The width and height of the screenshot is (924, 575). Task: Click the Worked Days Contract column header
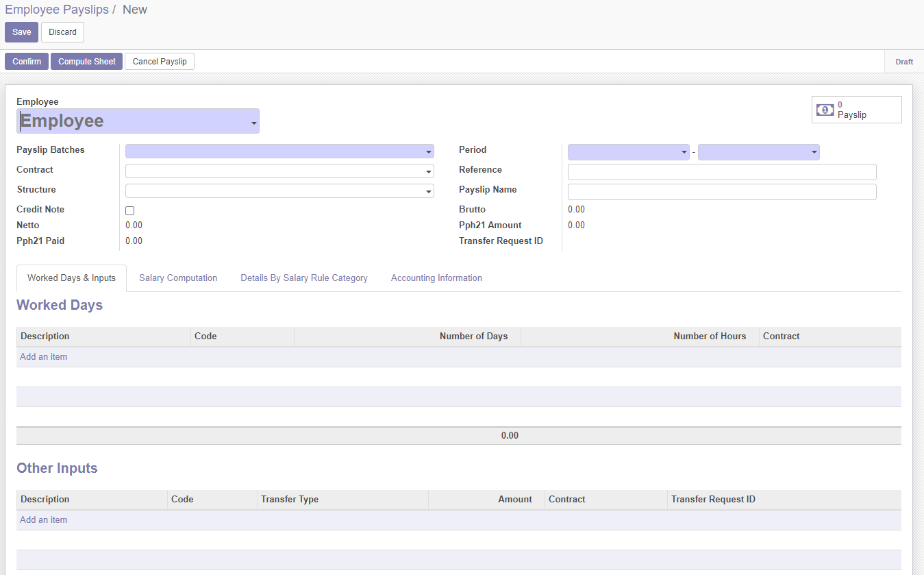(x=830, y=337)
